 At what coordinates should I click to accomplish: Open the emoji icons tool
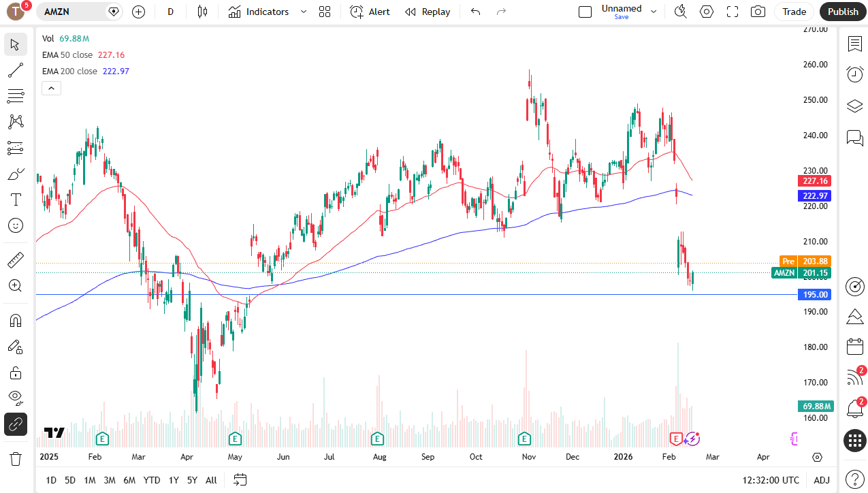tap(16, 225)
